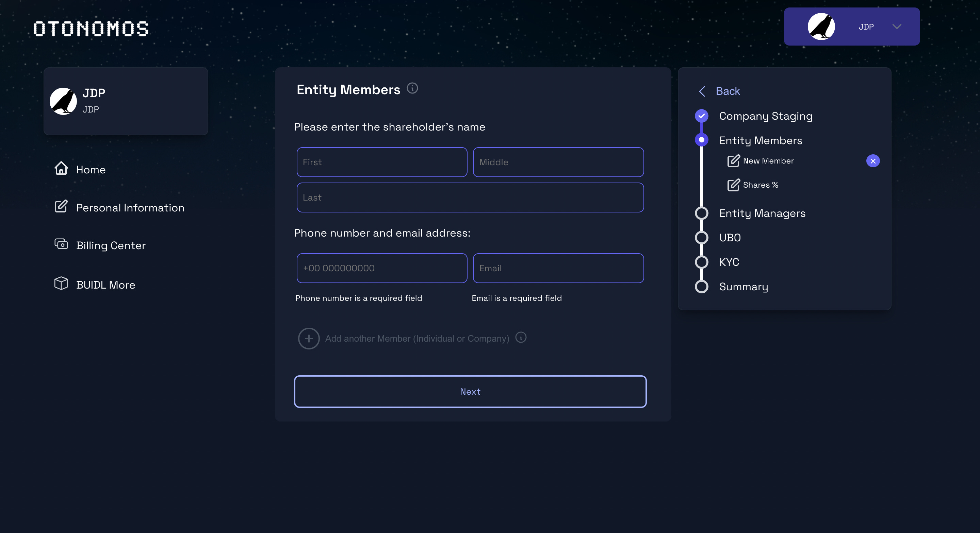Open the Summary step

pyautogui.click(x=744, y=287)
